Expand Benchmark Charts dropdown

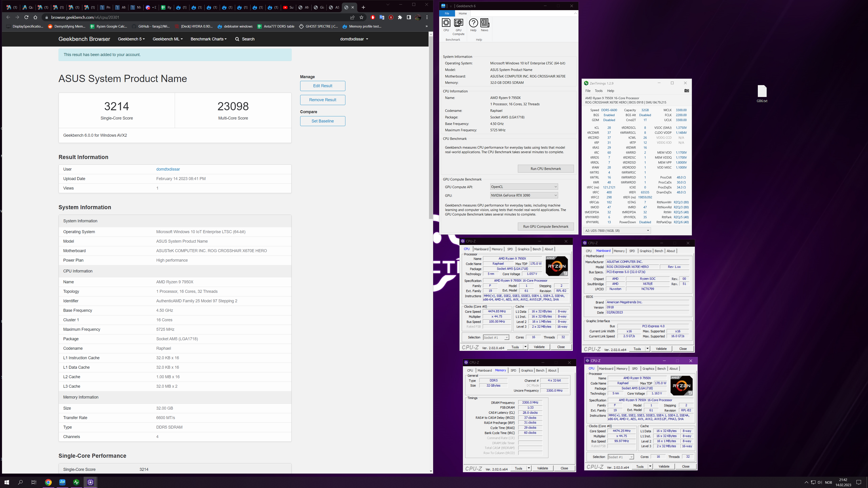209,39
